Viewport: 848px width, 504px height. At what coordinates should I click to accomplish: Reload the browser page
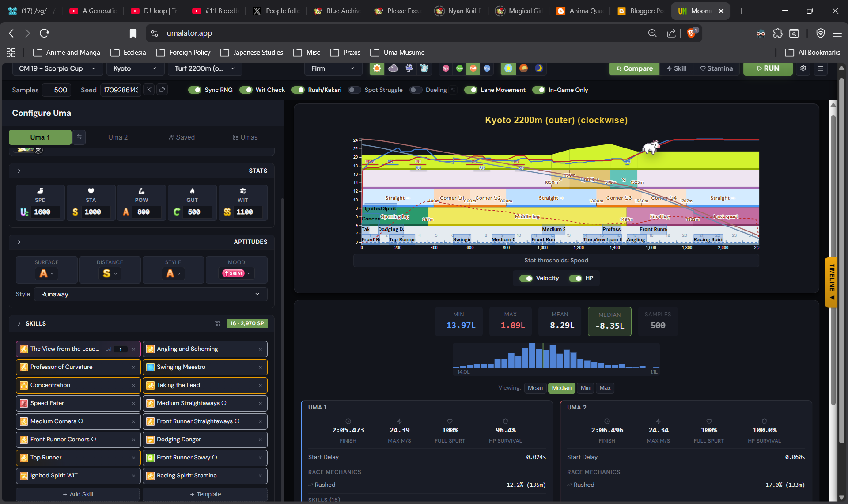point(44,33)
